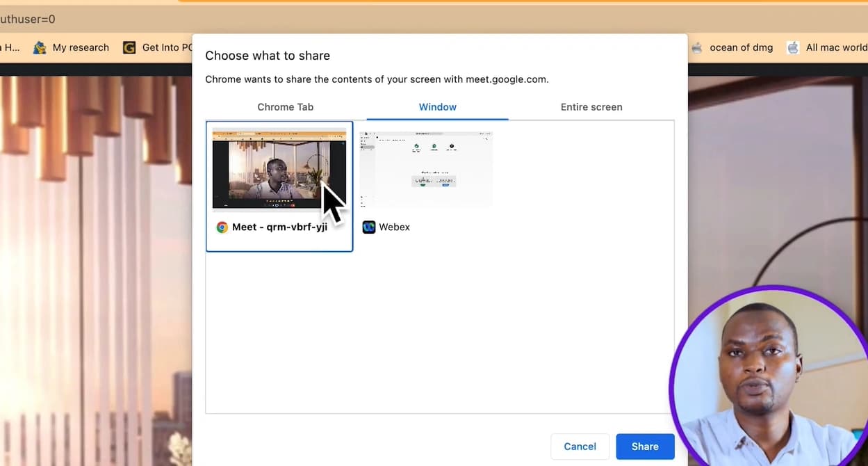
Task: Click the Meet - qrm-vbrf-yji label
Action: pyautogui.click(x=279, y=227)
